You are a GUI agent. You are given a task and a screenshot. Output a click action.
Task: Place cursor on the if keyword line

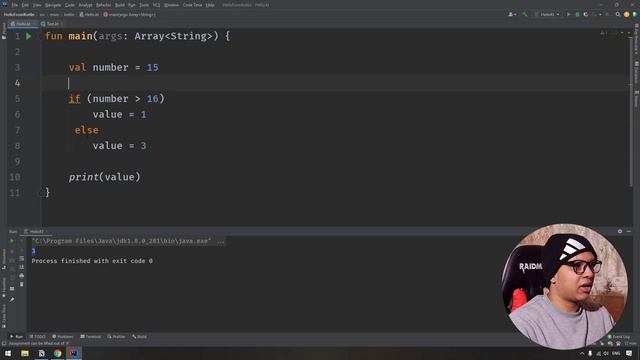click(74, 99)
